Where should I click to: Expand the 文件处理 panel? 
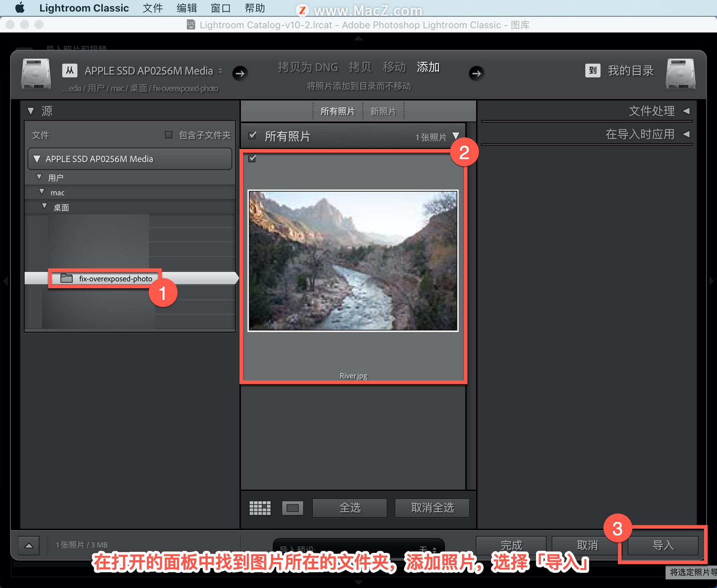point(686,111)
